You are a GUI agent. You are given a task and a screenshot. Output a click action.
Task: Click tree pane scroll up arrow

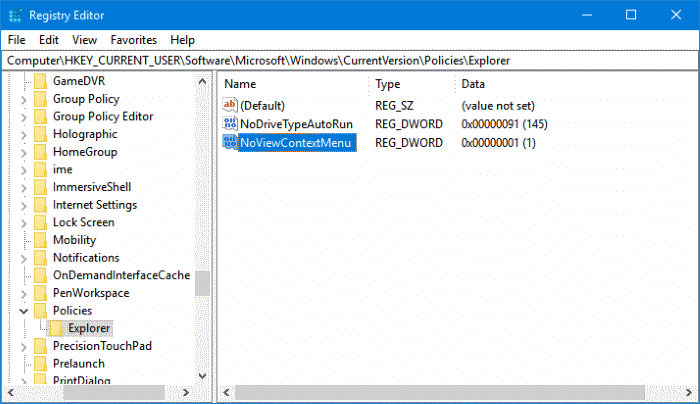coord(202,82)
